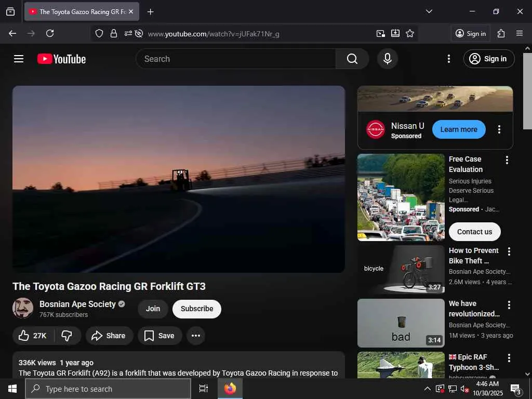Viewport: 532px width, 399px height.
Task: Close the Toyota Gazoo Racing tab
Action: click(x=131, y=11)
